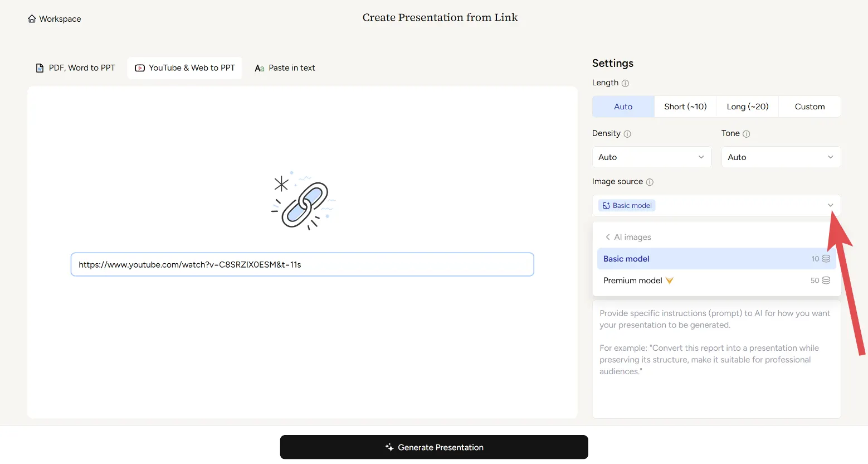
Task: Select the Custom length option
Action: coord(810,107)
